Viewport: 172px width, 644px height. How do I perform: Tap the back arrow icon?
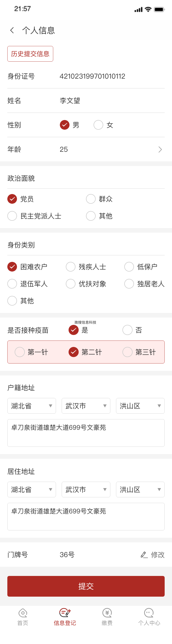12,30
